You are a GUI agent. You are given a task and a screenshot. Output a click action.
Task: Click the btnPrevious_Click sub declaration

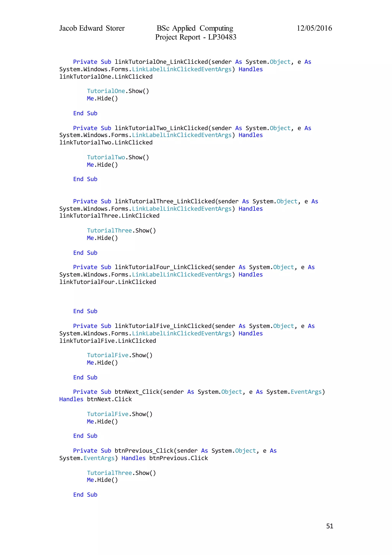[175, 451]
